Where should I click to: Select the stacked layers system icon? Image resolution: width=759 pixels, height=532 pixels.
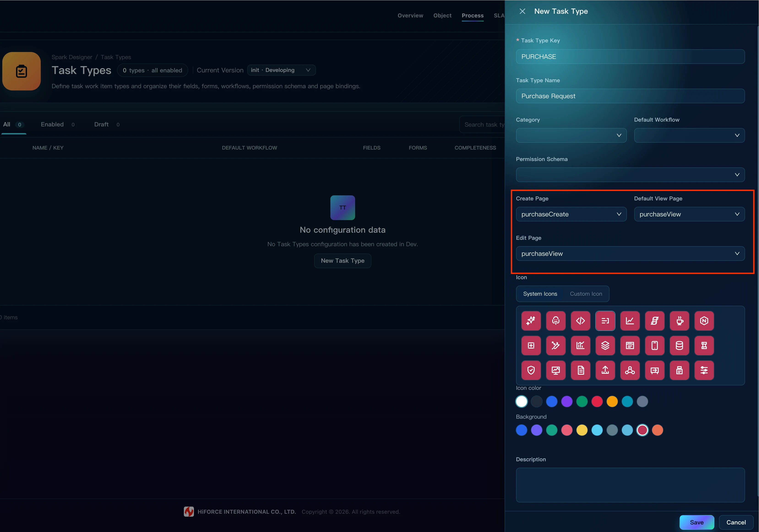(x=605, y=346)
